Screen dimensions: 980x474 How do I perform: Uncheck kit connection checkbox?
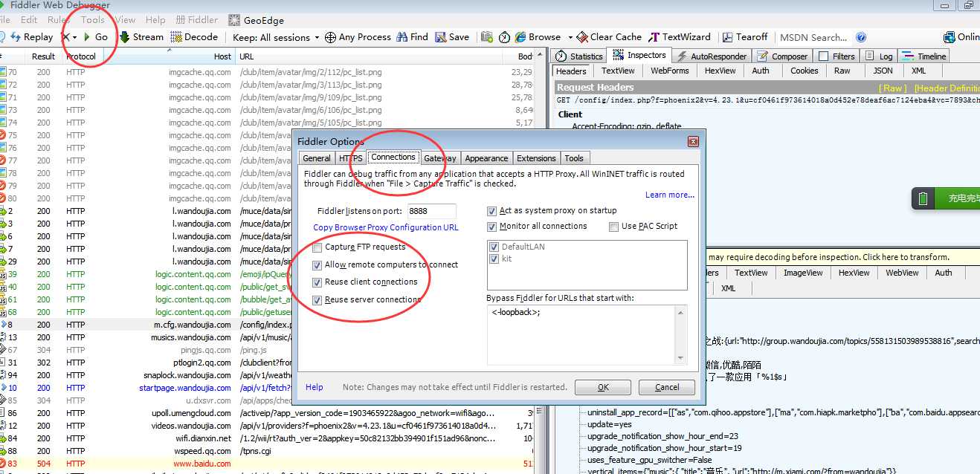tap(494, 259)
